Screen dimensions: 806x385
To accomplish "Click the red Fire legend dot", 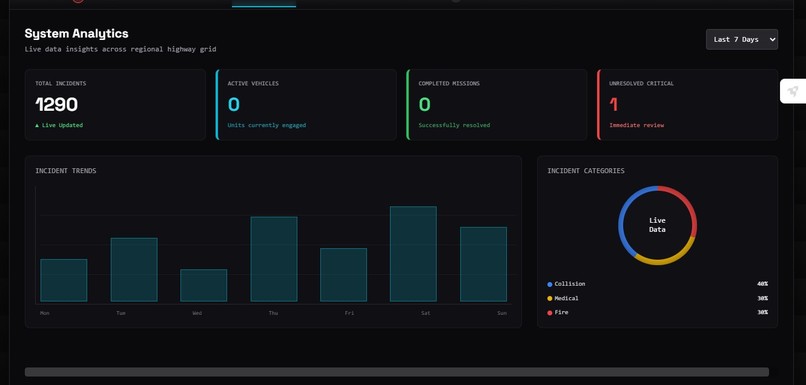I will point(550,313).
